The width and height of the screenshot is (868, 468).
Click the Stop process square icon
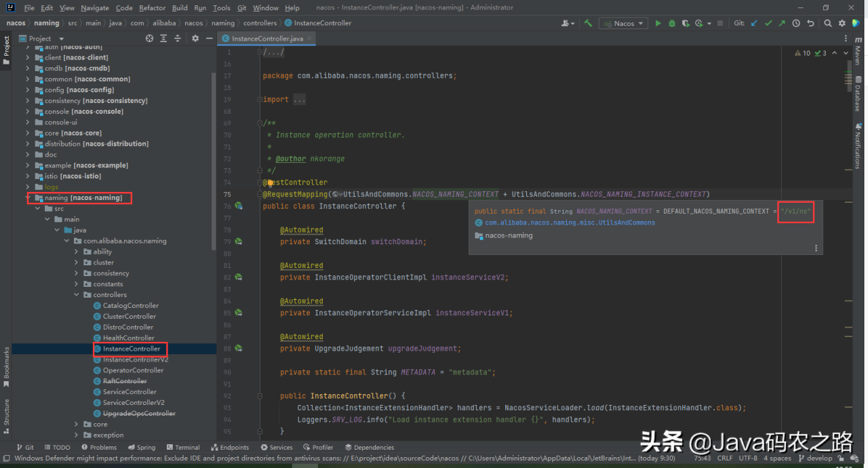click(719, 23)
